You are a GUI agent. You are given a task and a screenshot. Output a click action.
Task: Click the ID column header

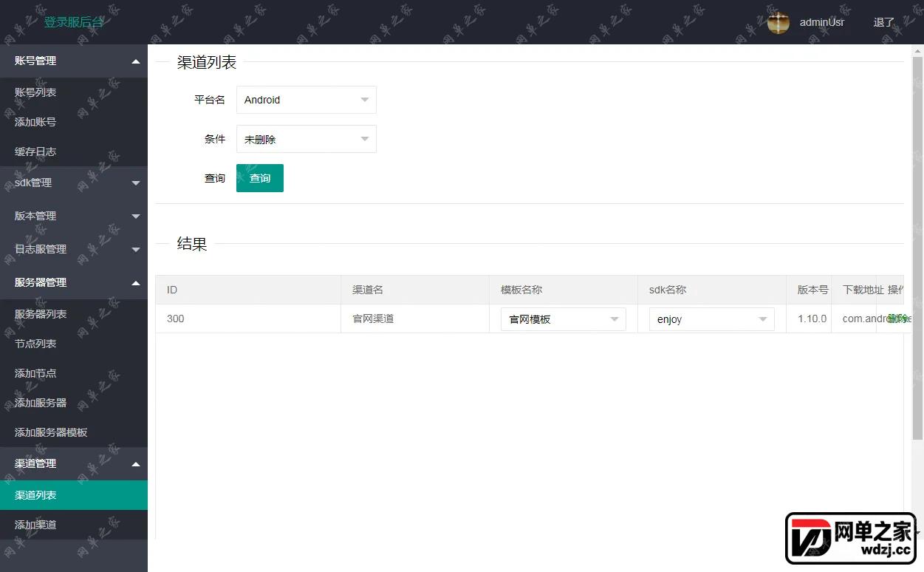coord(248,290)
